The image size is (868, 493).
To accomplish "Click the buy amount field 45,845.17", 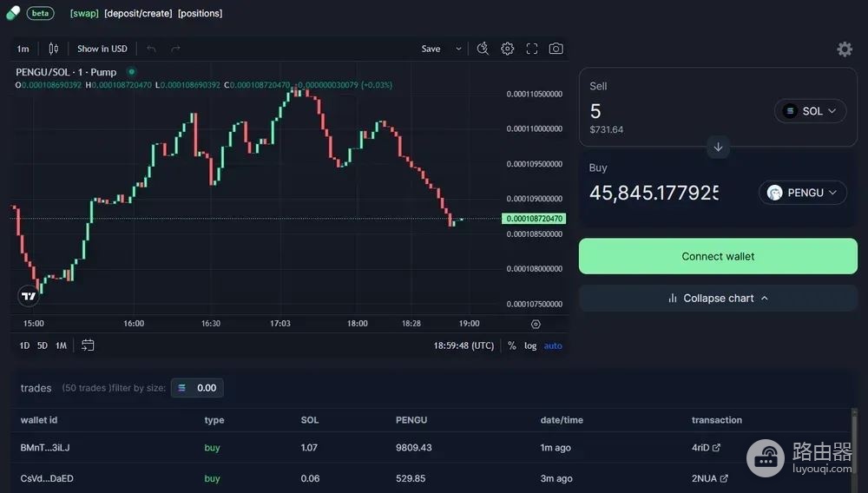I will (x=654, y=193).
